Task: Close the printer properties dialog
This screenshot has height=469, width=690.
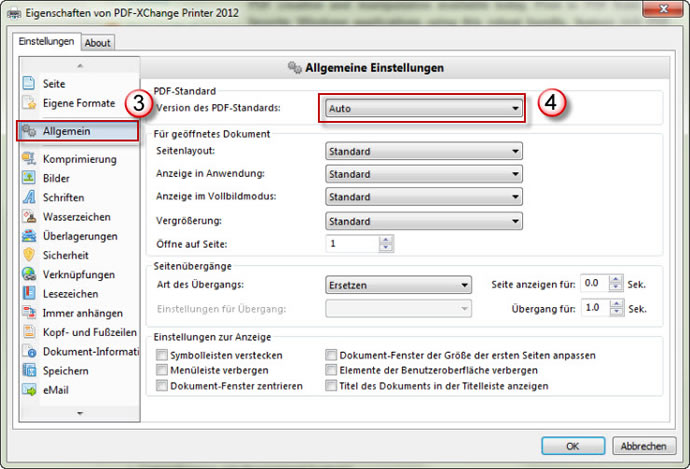Action: (664, 8)
